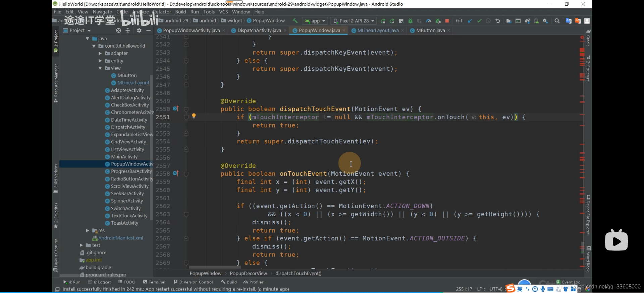
Task: Open SDK Manager icon in toolbar
Action: pyautogui.click(x=545, y=21)
